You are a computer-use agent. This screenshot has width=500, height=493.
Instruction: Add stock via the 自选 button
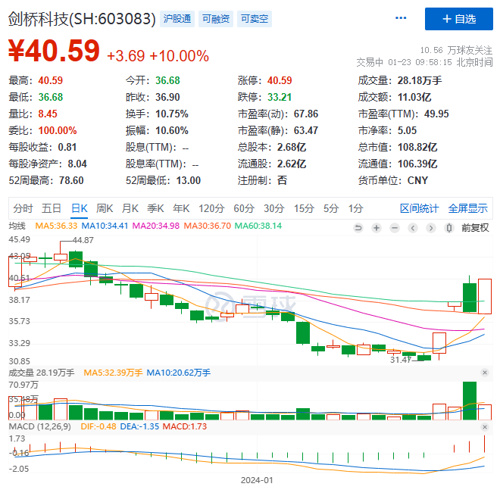click(459, 19)
